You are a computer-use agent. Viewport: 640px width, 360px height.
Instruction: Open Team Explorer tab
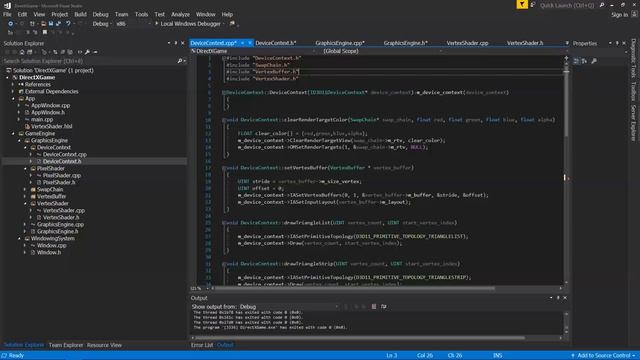(x=65, y=345)
